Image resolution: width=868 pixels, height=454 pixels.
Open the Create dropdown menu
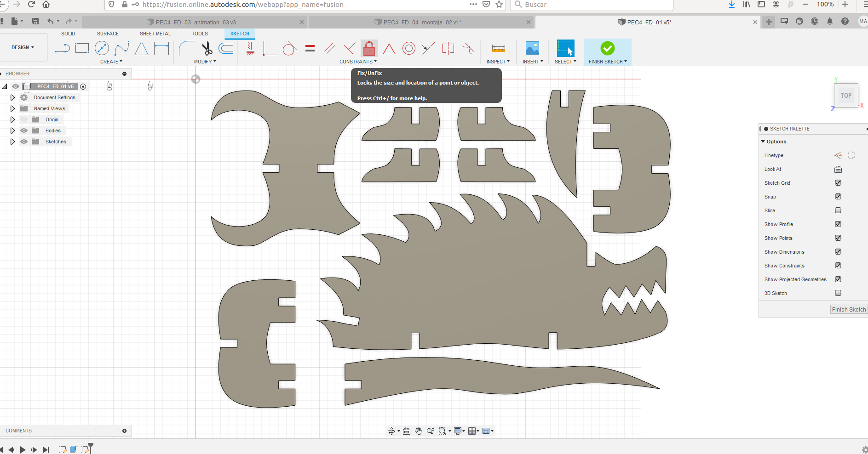[111, 61]
